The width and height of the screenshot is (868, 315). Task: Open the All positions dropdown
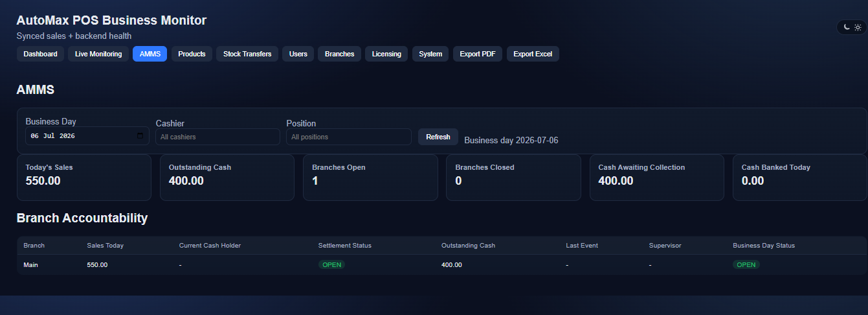[x=349, y=137]
